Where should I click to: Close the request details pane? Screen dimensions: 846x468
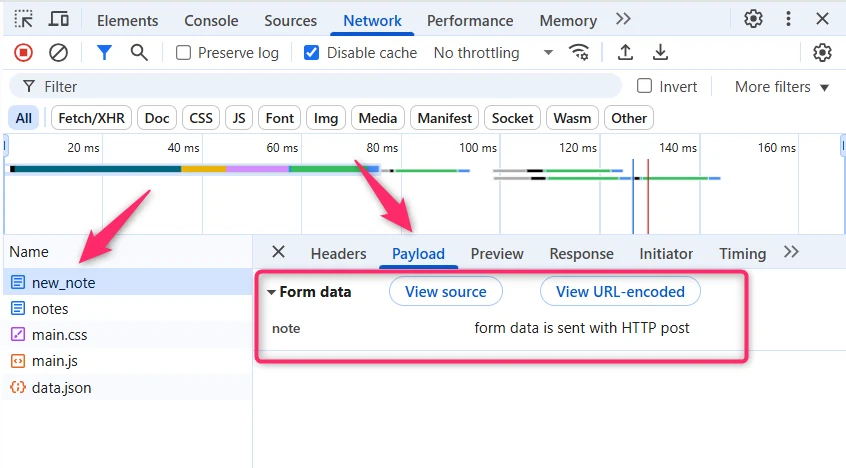point(278,252)
